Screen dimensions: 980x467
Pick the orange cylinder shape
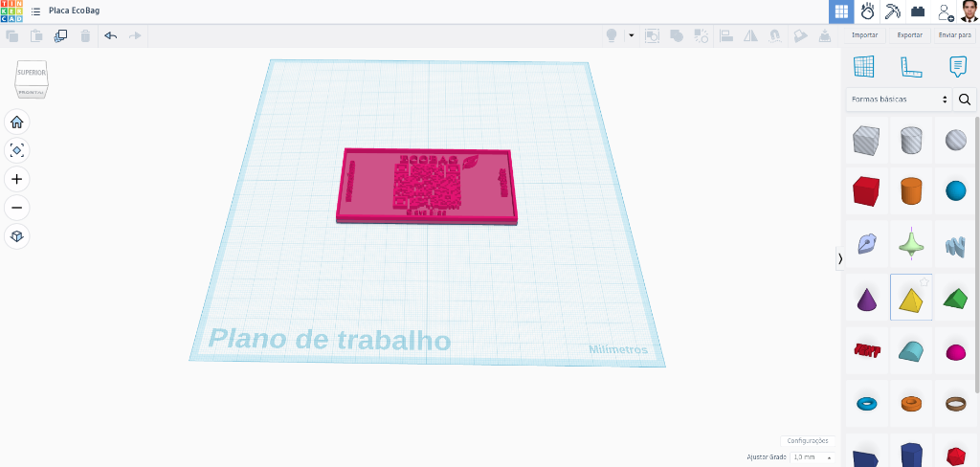911,190
